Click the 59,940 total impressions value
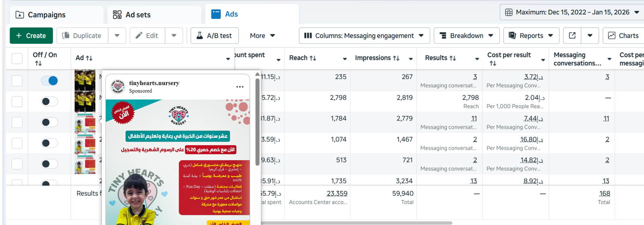This screenshot has height=225, width=644. tap(403, 194)
